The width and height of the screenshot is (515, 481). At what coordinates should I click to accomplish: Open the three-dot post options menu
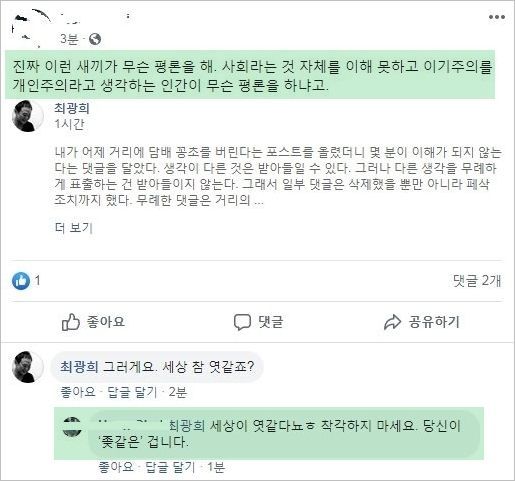coord(497,17)
